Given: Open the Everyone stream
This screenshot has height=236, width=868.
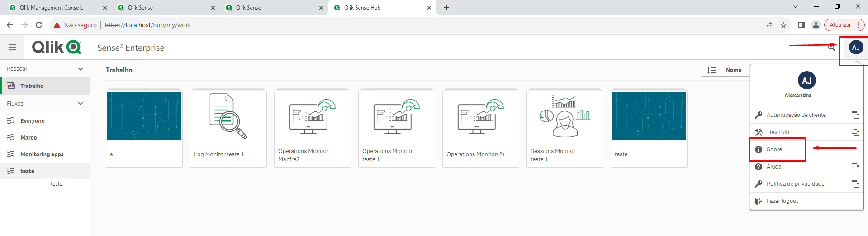Looking at the screenshot, I should (45, 121).
